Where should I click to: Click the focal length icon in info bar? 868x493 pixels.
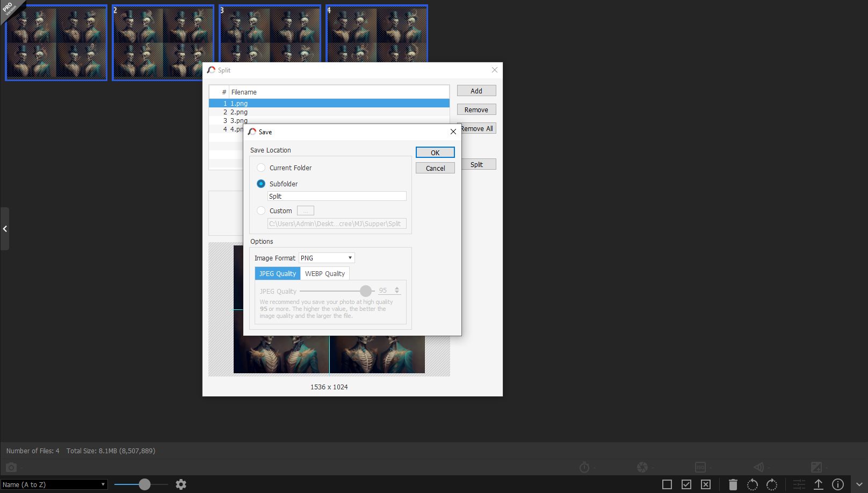(x=758, y=467)
